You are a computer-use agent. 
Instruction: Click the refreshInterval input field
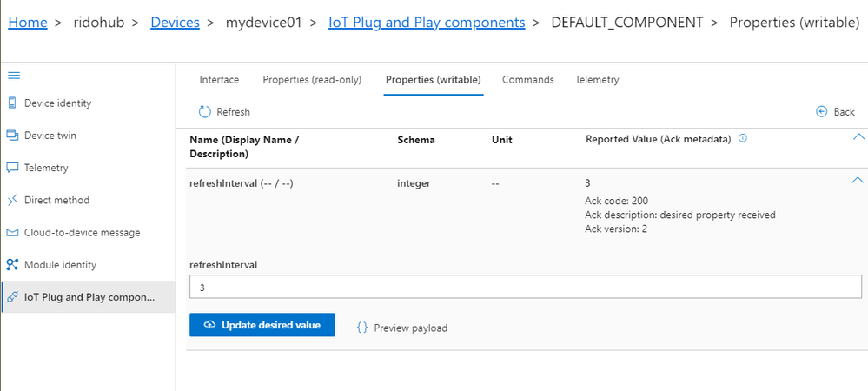(x=526, y=288)
